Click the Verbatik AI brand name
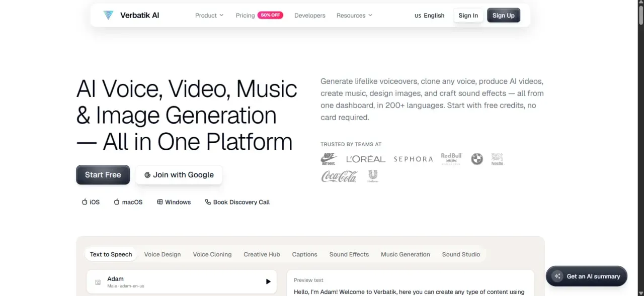Viewport: 644px width, 296px height. (x=140, y=15)
